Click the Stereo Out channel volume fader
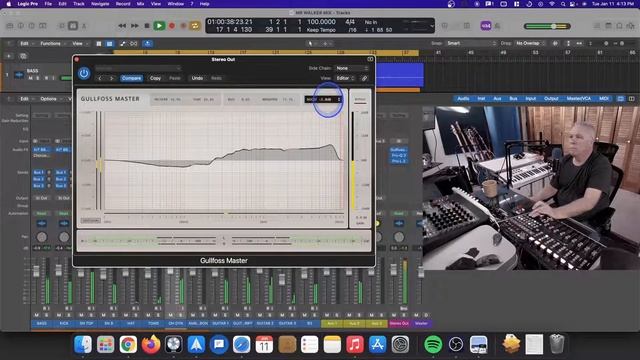 pyautogui.click(x=393, y=270)
